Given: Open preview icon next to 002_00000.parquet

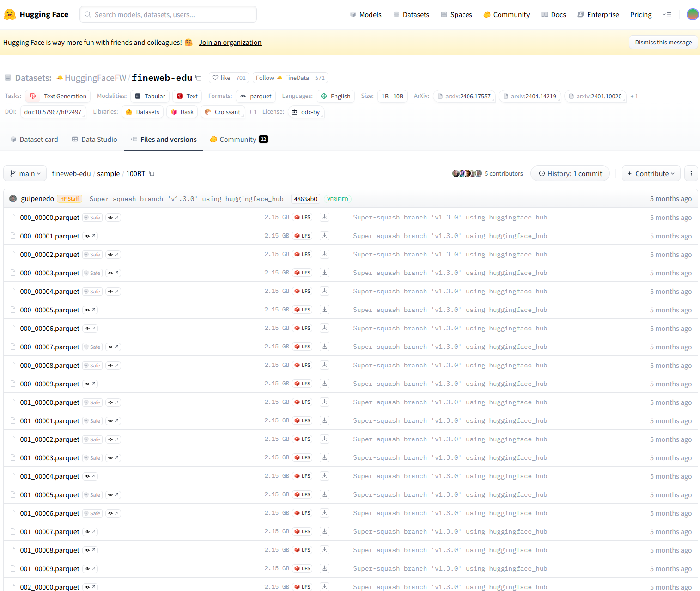Looking at the screenshot, I should (90, 587).
